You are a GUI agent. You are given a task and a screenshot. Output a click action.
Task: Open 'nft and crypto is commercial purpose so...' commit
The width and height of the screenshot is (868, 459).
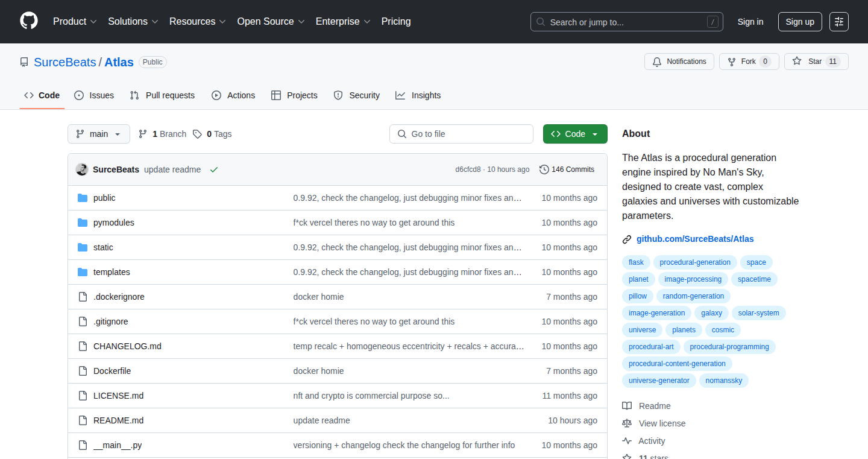coord(371,396)
